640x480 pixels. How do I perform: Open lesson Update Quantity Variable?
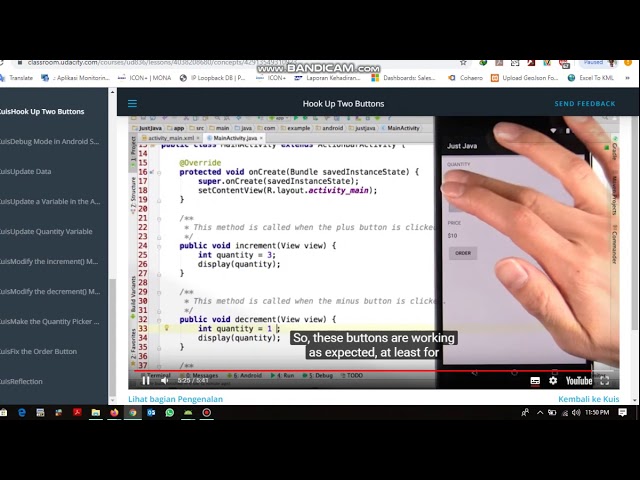pos(46,231)
